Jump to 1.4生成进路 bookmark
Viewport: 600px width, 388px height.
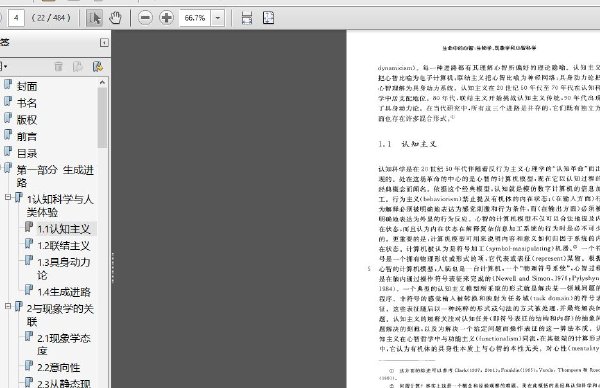click(64, 292)
